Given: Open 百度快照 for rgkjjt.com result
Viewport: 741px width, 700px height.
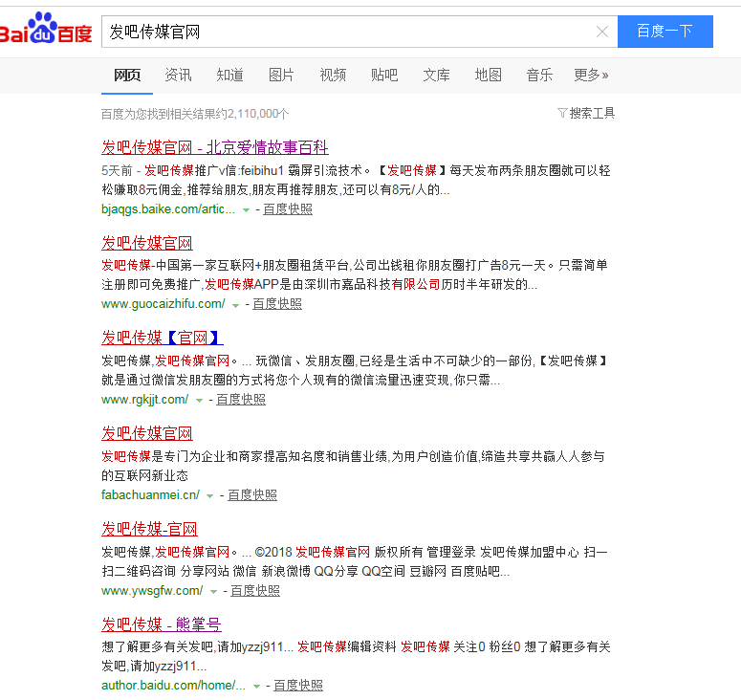Looking at the screenshot, I should [x=241, y=400].
